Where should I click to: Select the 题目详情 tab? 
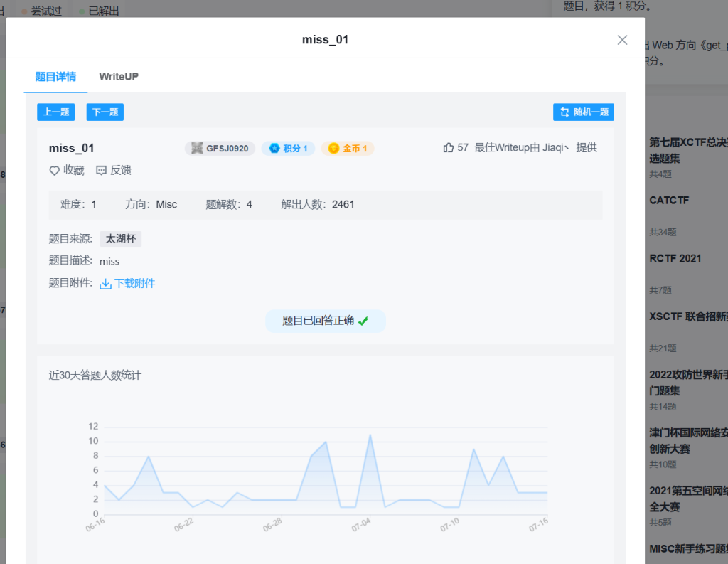(x=55, y=76)
